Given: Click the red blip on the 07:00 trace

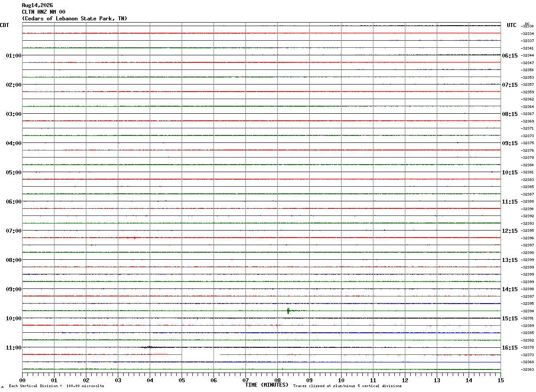Looking at the screenshot, I should tap(134, 238).
